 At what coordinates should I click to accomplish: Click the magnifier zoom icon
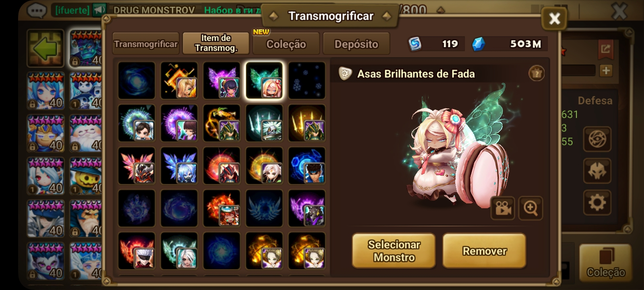pos(530,208)
